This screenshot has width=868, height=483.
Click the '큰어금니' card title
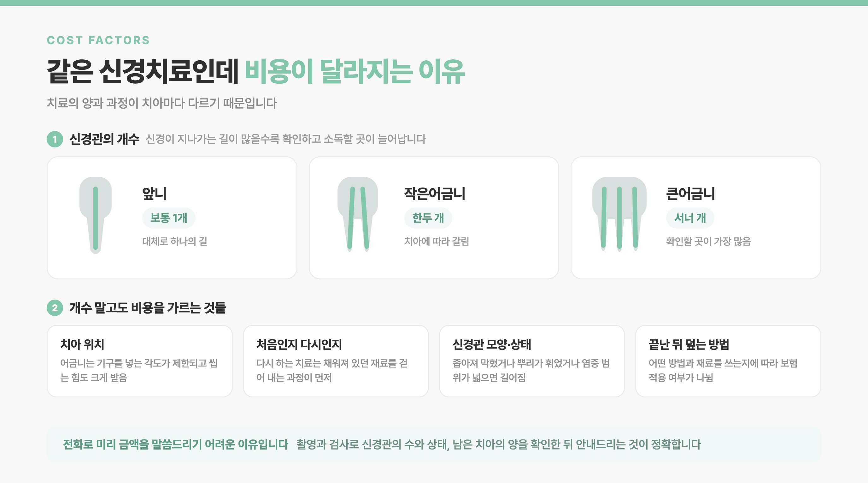click(690, 194)
